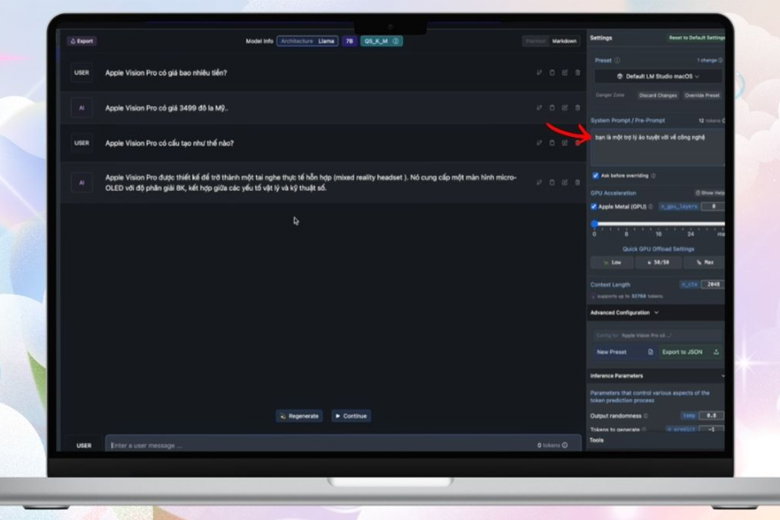Export configuration to JSON

(690, 352)
